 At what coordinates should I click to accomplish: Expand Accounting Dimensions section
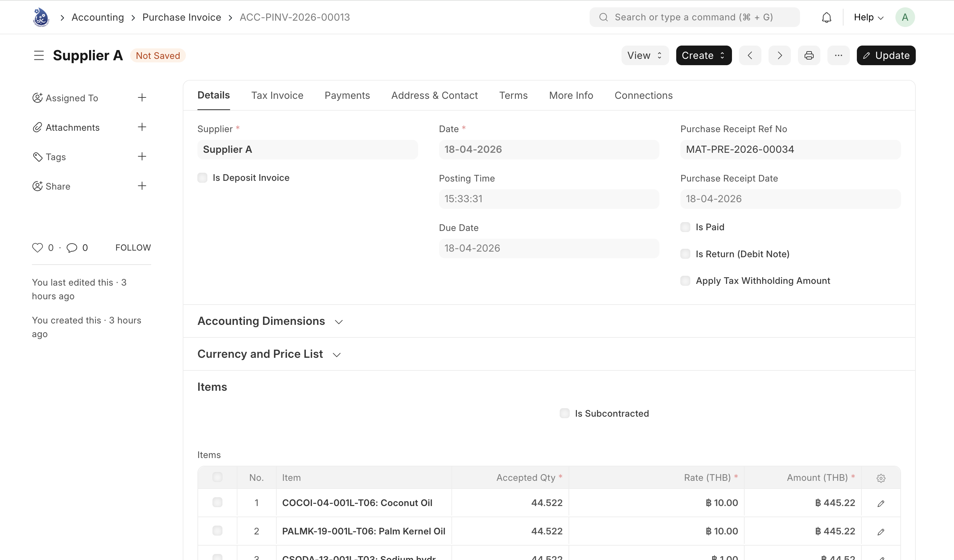click(x=270, y=321)
